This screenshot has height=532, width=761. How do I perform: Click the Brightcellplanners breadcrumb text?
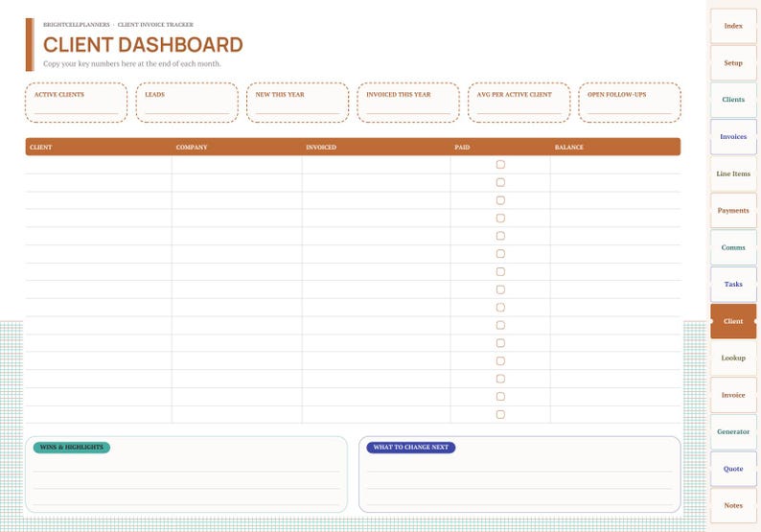(x=77, y=25)
